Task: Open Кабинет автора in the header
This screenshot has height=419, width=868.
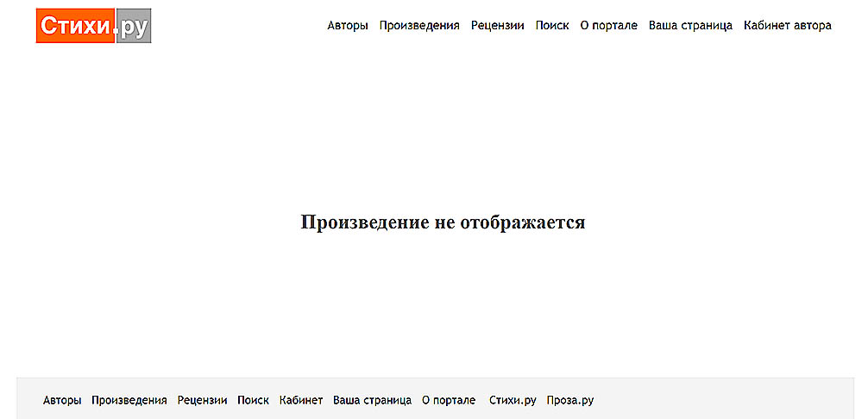Action: 787,25
